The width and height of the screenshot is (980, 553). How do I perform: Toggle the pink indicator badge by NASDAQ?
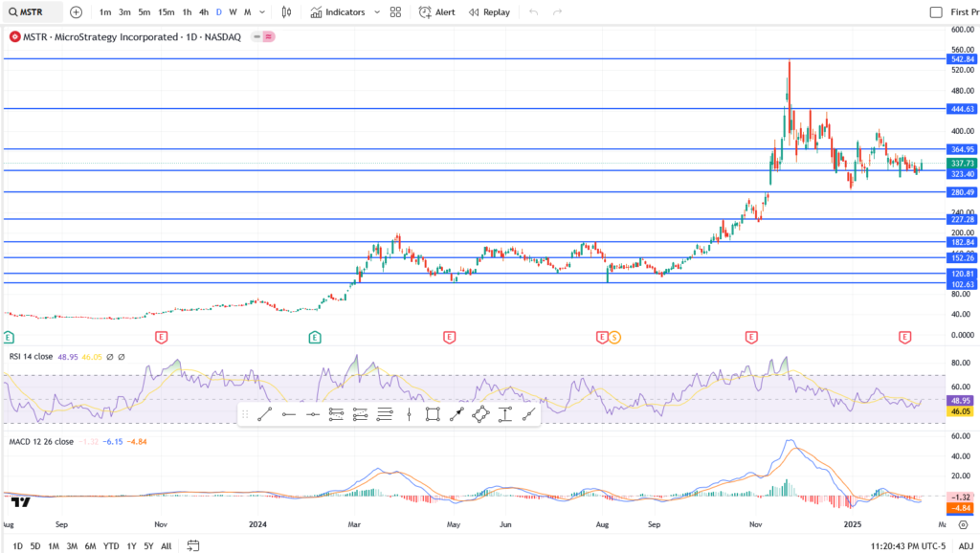coord(263,36)
